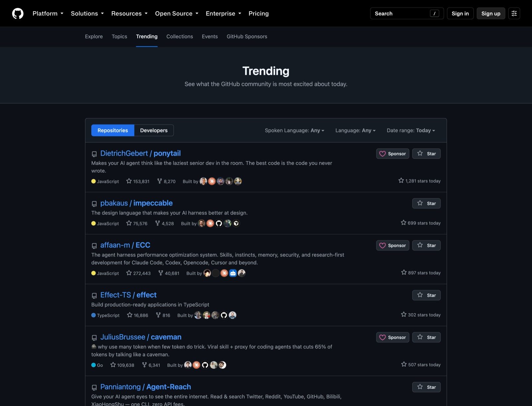Open forks 4,528 of impeccable
This screenshot has width=532, height=406.
pos(164,224)
